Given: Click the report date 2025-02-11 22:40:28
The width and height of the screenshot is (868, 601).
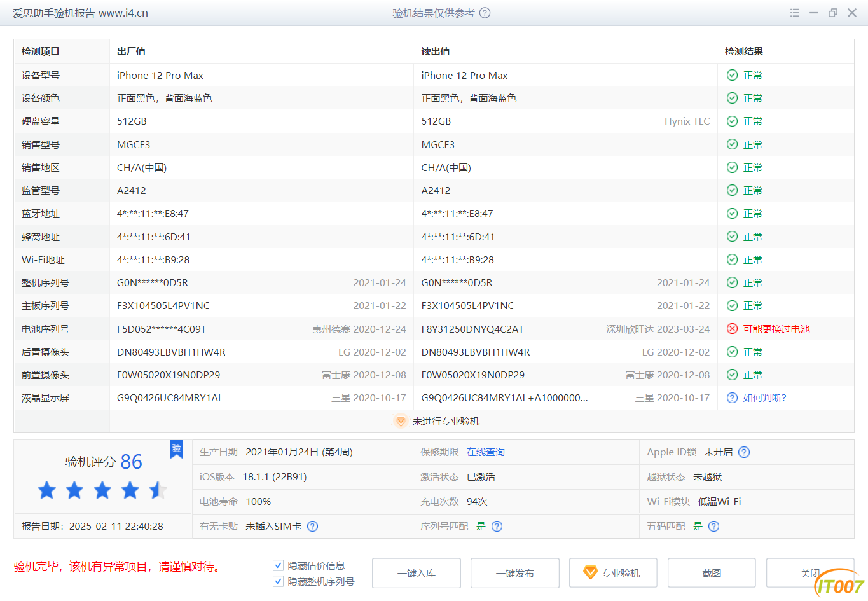Looking at the screenshot, I should (116, 526).
